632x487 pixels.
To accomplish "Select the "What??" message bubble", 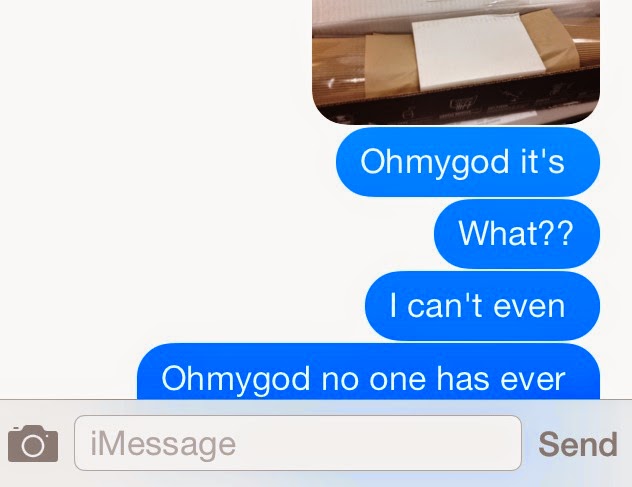I will 517,234.
